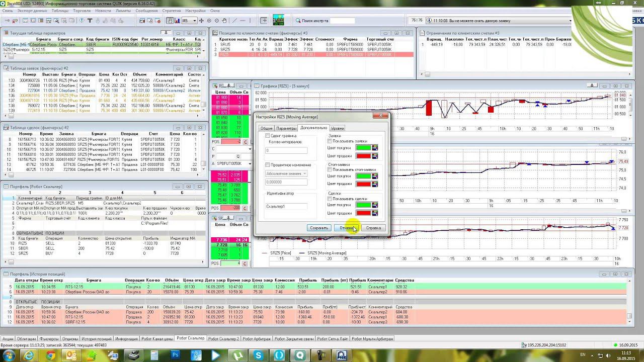Select the horizontal line drawing tool
The height and width of the screenshot is (362, 644).
[x=243, y=21]
